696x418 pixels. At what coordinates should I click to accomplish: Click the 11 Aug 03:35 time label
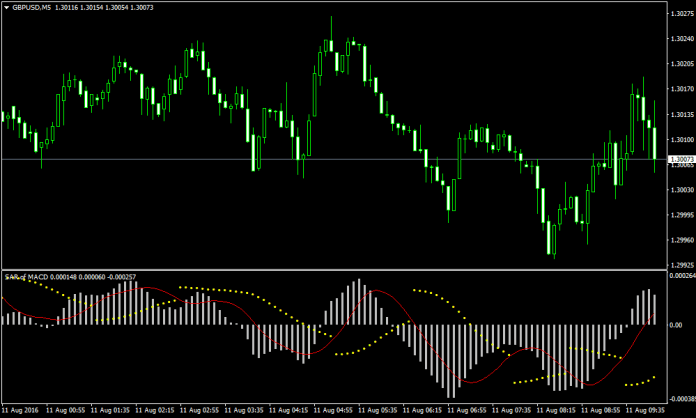[244, 410]
